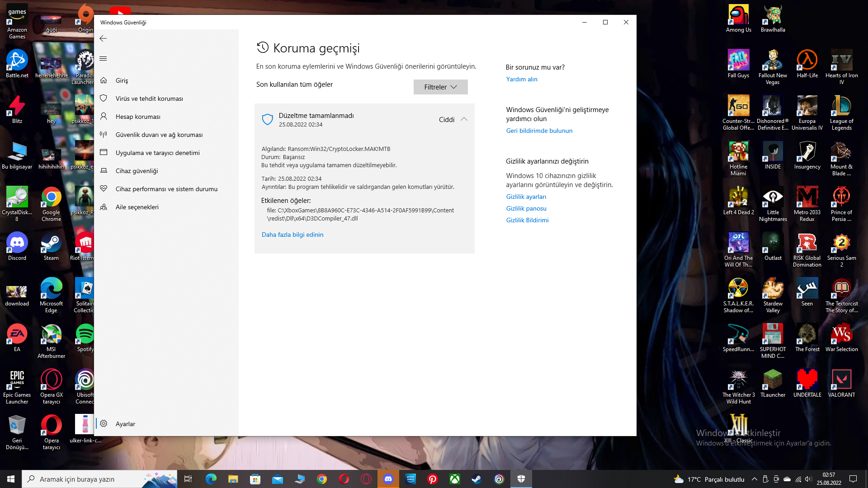Open Giriş home icon in sidebar
The width and height of the screenshot is (868, 488).
point(104,80)
